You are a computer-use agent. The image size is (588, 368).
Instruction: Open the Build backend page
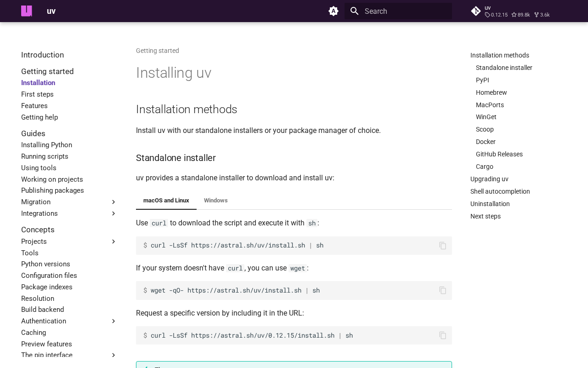pyautogui.click(x=43, y=310)
